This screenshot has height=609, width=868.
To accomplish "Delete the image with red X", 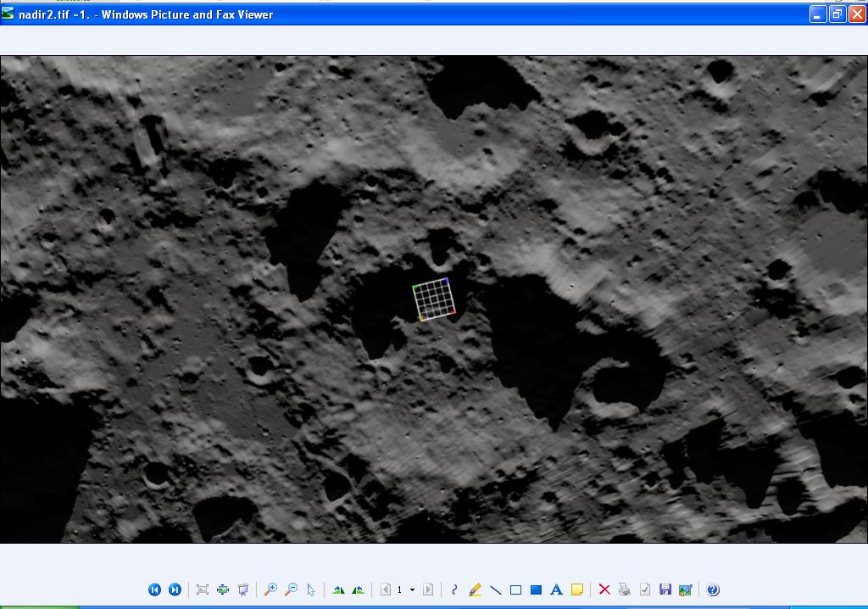I will (x=604, y=589).
